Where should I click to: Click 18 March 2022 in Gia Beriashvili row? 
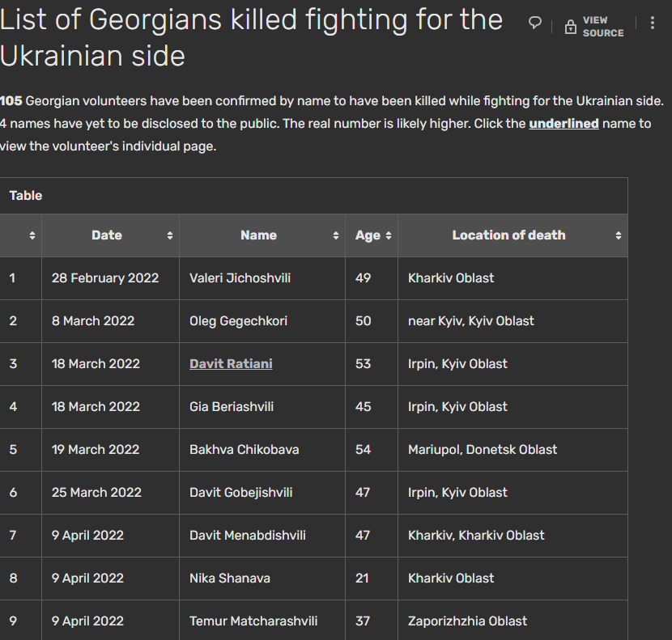tap(96, 406)
